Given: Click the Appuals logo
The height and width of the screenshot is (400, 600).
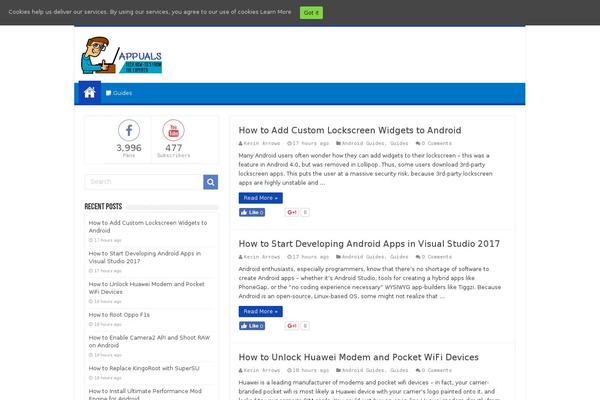Looking at the screenshot, I should (x=121, y=55).
